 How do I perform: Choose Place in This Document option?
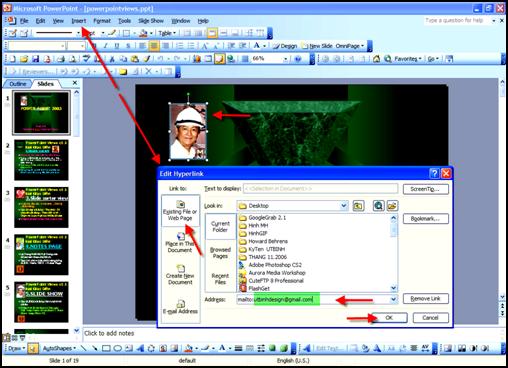pos(180,243)
